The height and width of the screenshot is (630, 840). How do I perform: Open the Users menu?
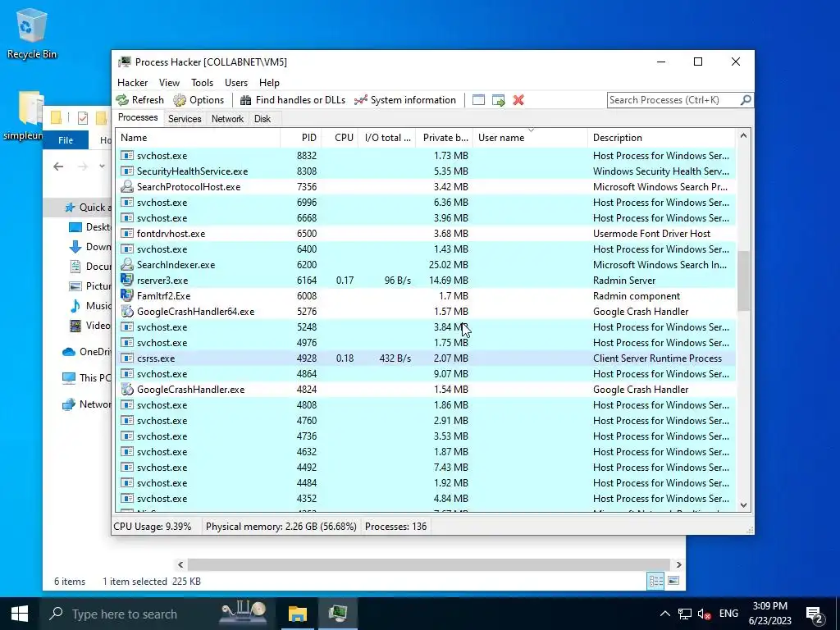tap(236, 83)
